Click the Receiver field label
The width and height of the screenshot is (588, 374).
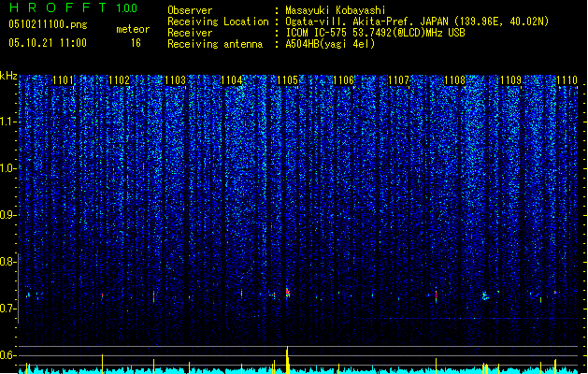click(190, 33)
